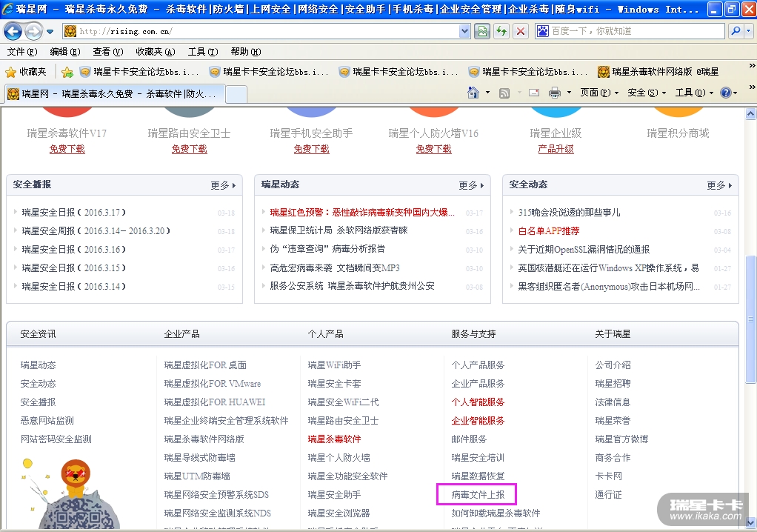Screen dimensions: 757x532
Task: Click 更多 in the 安全播报 panel
Action: 223,185
